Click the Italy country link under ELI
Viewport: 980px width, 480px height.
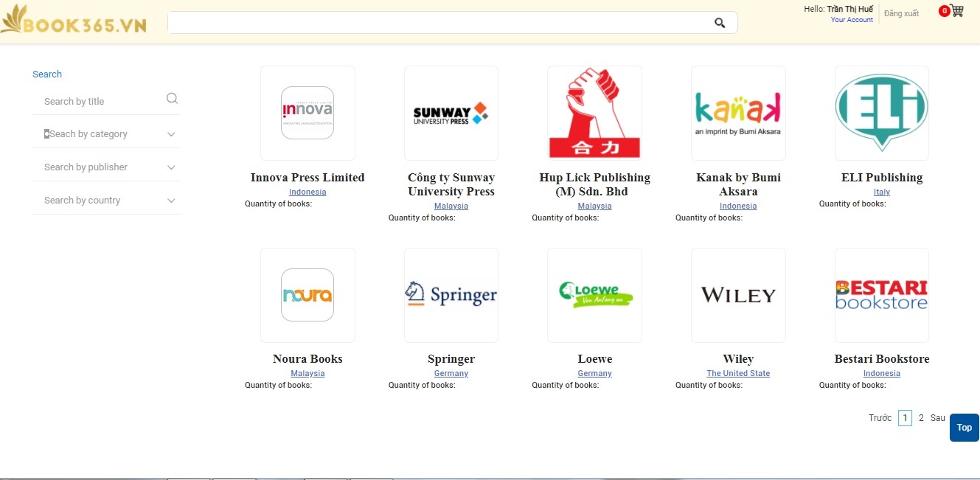tap(881, 192)
